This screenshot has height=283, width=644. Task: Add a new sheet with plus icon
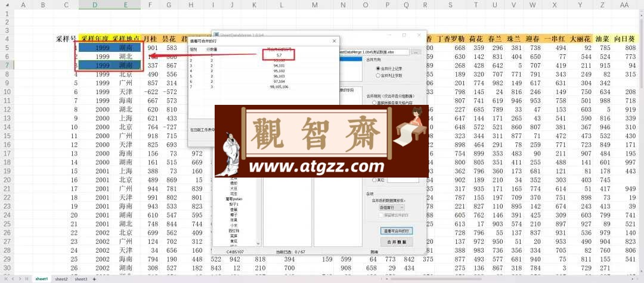pyautogui.click(x=94, y=279)
